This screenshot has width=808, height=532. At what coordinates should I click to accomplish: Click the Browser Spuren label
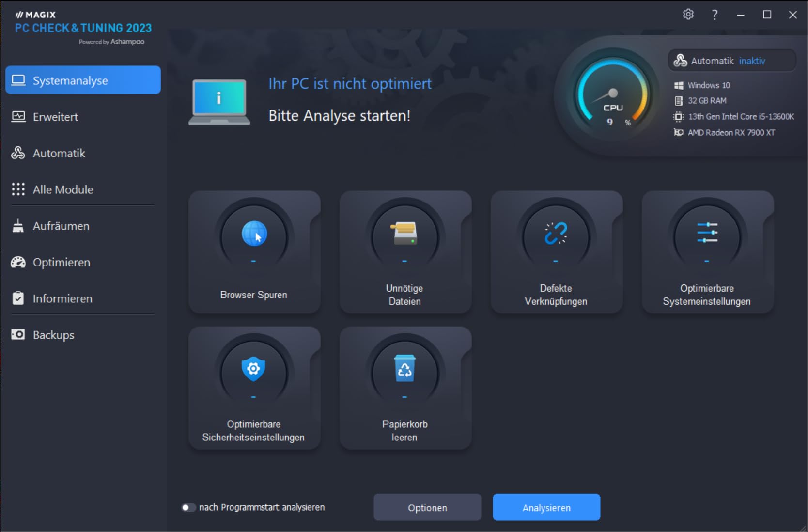254,295
